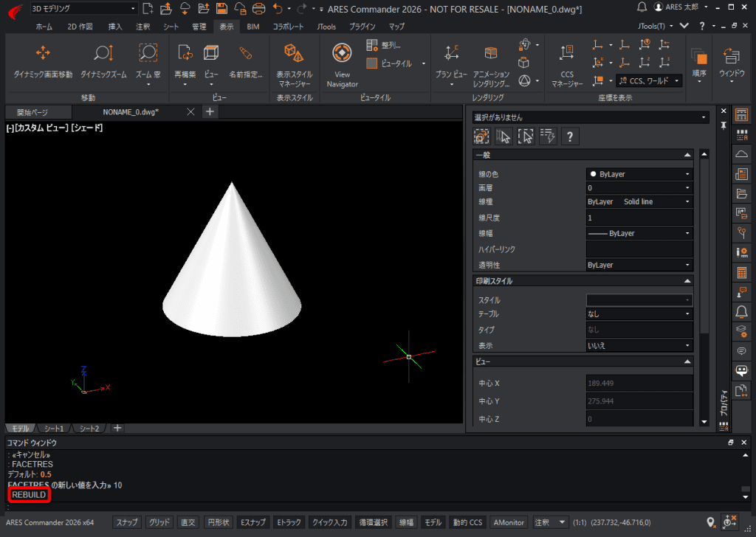Click the save disk icon in title bar
Viewport: 756px width, 537px height.
(x=221, y=8)
